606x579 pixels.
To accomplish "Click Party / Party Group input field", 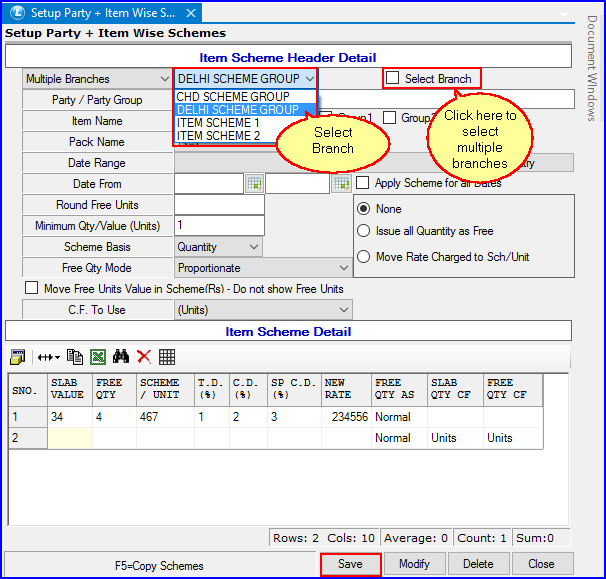I will [x=446, y=99].
